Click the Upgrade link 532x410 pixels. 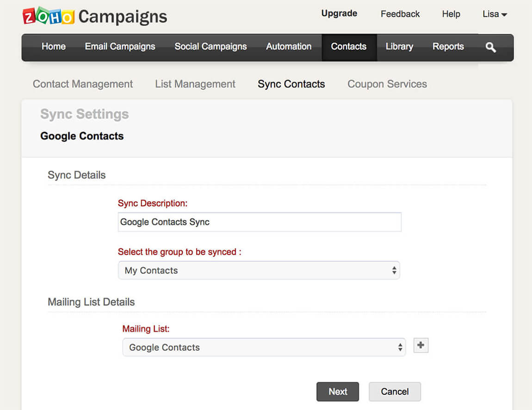coord(339,13)
